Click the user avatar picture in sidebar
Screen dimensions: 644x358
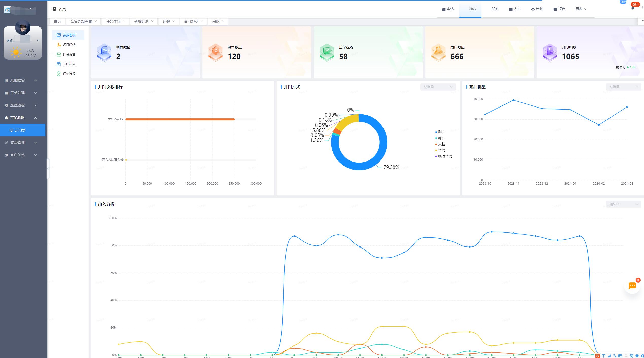23,28
